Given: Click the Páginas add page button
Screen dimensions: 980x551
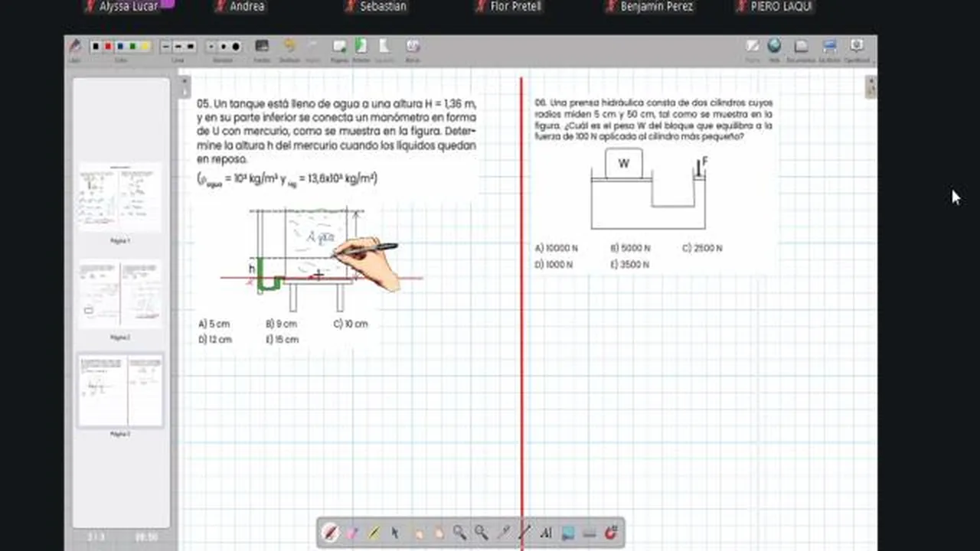Looking at the screenshot, I should [338, 49].
